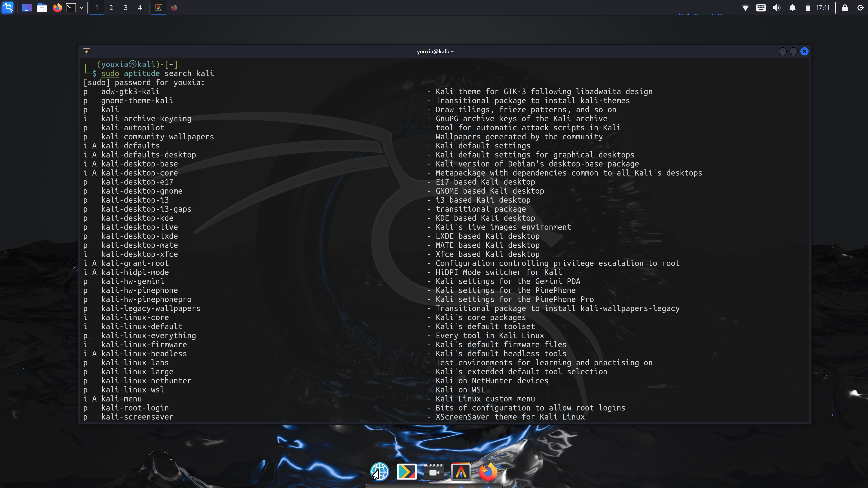Click the 'kali-archive-keyring' package name
868x488 pixels.
point(146,119)
